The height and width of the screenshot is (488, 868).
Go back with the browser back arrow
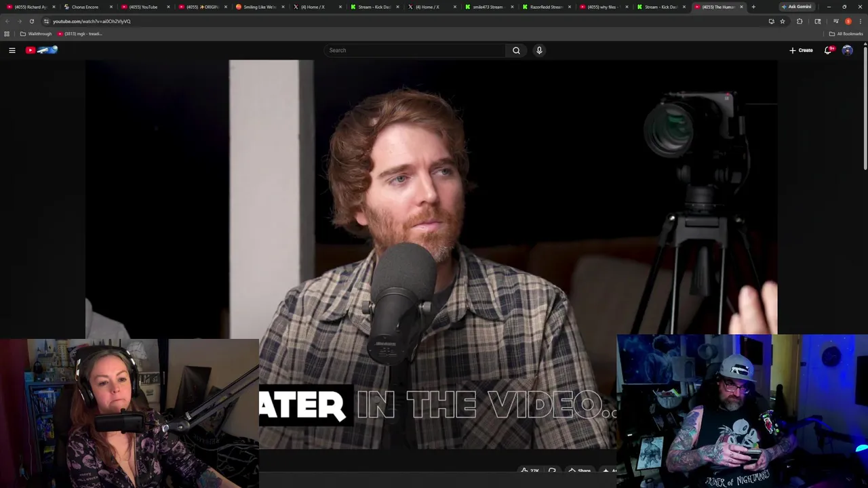coord(7,21)
